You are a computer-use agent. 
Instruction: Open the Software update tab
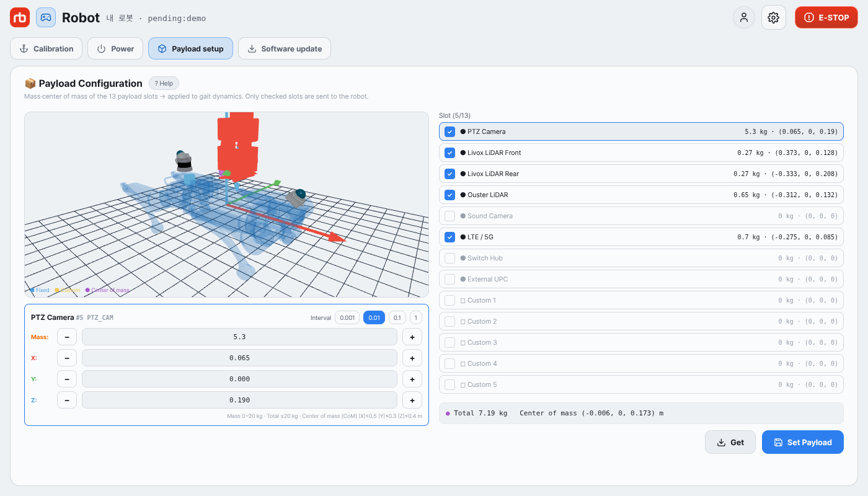click(285, 48)
